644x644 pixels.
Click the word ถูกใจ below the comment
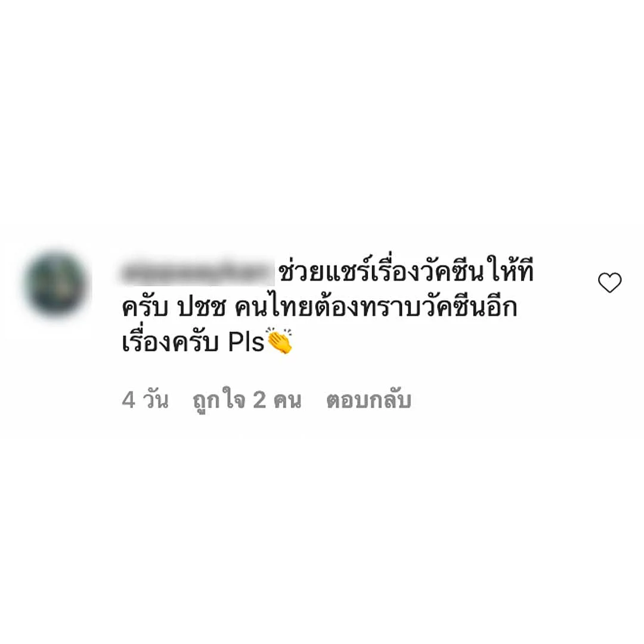pos(219,401)
